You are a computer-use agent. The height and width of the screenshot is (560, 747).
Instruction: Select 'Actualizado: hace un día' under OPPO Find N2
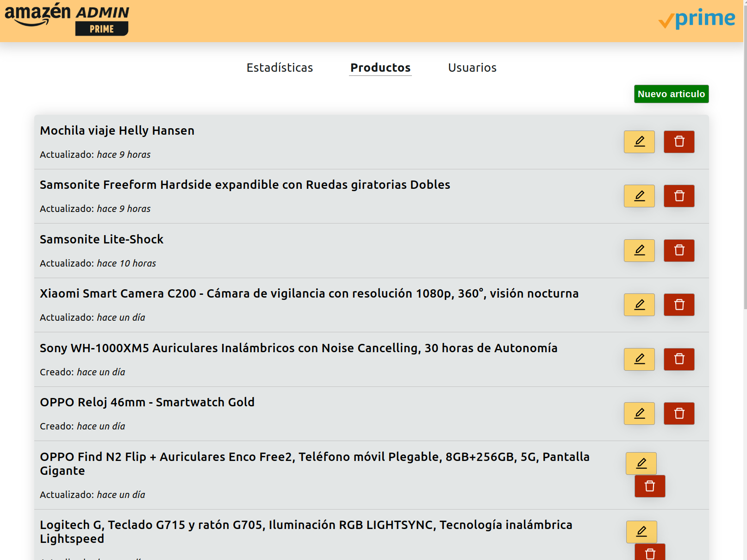93,495
